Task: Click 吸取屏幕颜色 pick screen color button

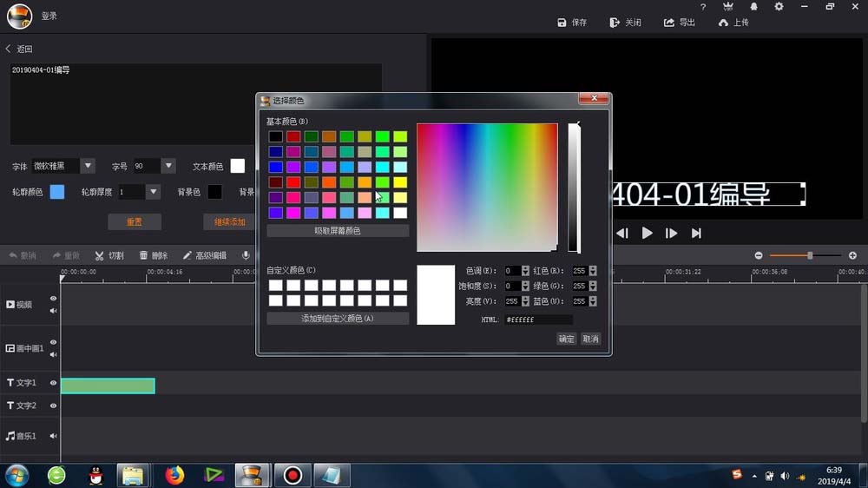Action: click(x=338, y=230)
